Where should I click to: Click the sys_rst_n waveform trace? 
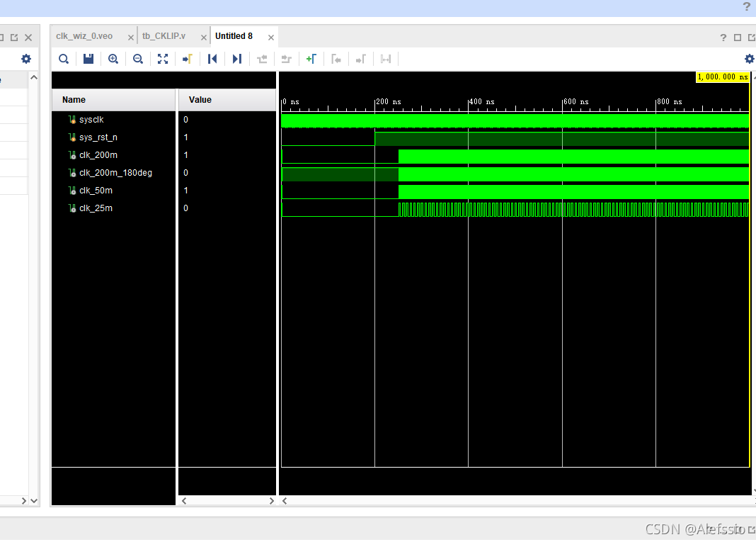pos(515,139)
